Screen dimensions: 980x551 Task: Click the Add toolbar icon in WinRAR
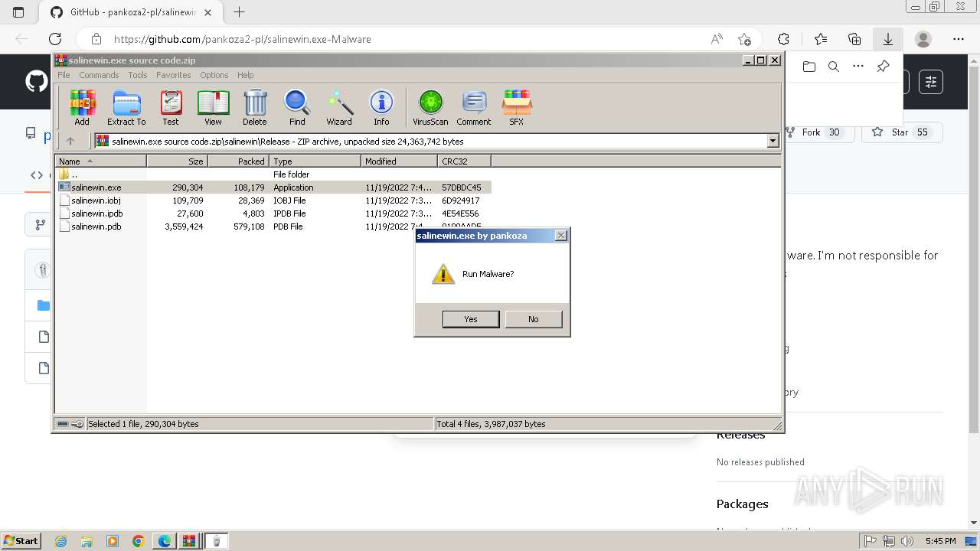pyautogui.click(x=82, y=107)
